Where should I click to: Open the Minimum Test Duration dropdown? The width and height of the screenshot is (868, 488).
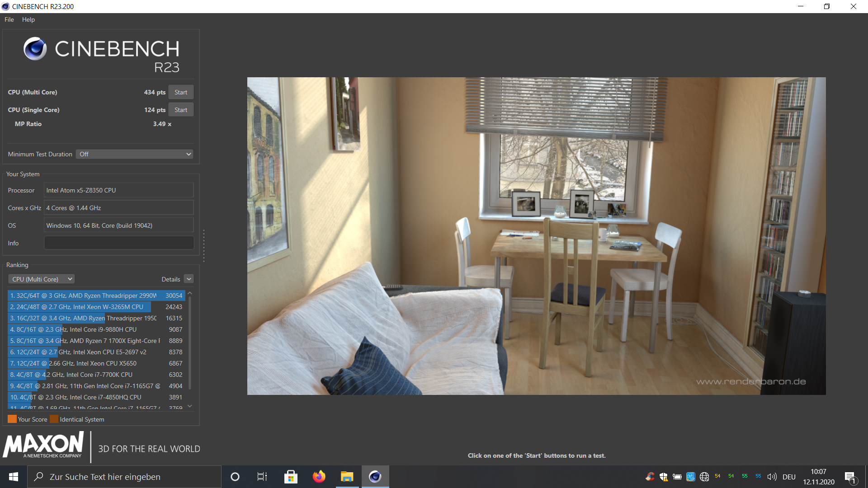pyautogui.click(x=134, y=154)
